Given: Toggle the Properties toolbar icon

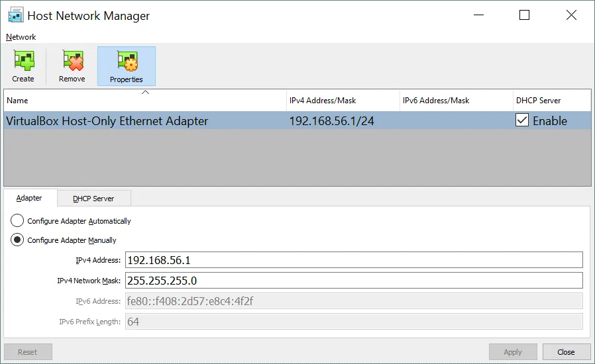Looking at the screenshot, I should (x=126, y=62).
